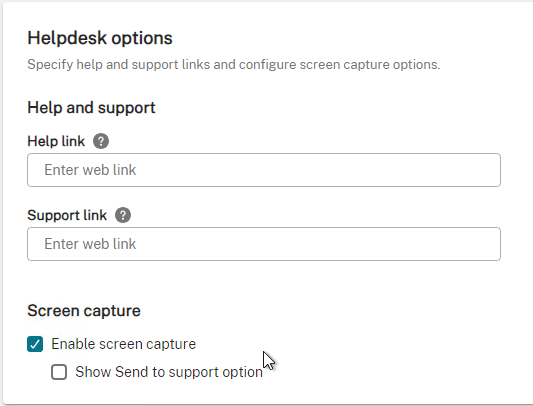Click the "Enter web link" placeholder under Help link
This screenshot has height=406, width=533.
[90, 170]
